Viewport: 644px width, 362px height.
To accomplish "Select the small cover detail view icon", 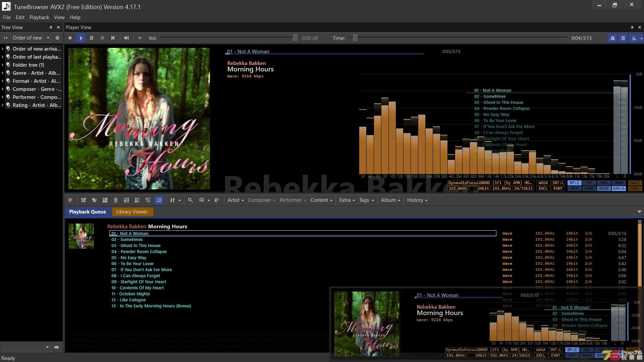I will tap(148, 200).
